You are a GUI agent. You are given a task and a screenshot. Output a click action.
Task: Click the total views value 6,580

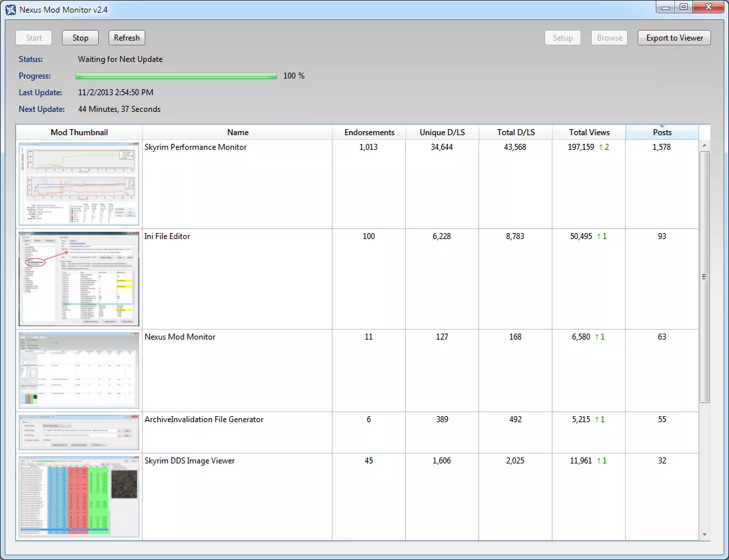tap(580, 336)
